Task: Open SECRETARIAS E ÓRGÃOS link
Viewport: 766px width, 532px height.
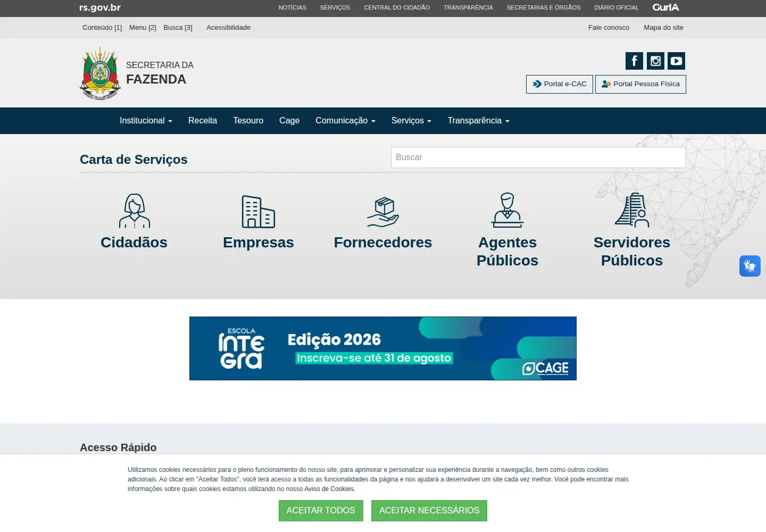Action: (x=544, y=7)
